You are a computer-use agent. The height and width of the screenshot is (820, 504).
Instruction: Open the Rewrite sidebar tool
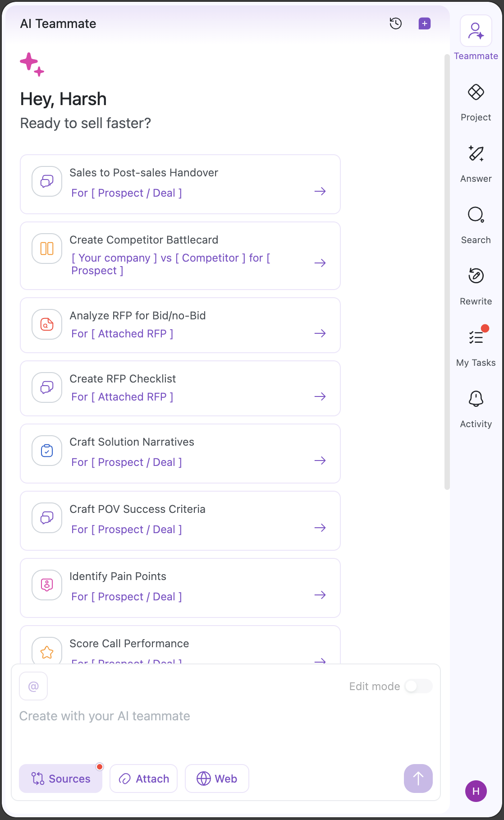(x=476, y=286)
